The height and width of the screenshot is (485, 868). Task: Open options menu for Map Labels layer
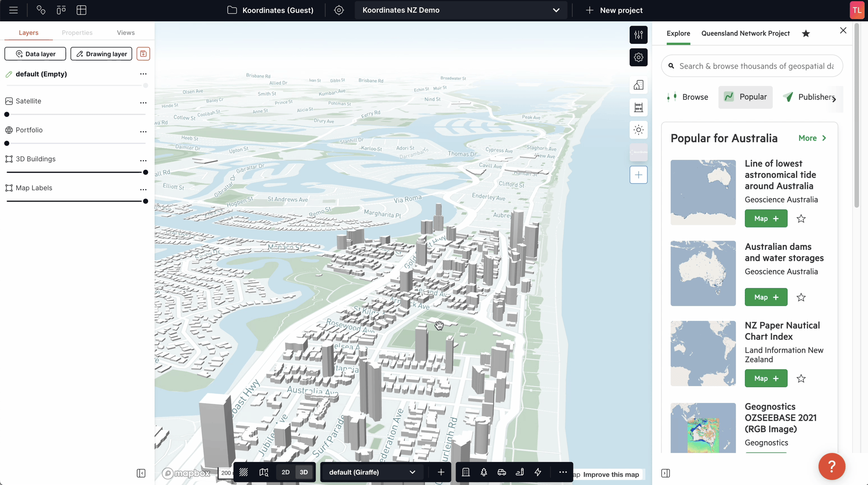(143, 190)
